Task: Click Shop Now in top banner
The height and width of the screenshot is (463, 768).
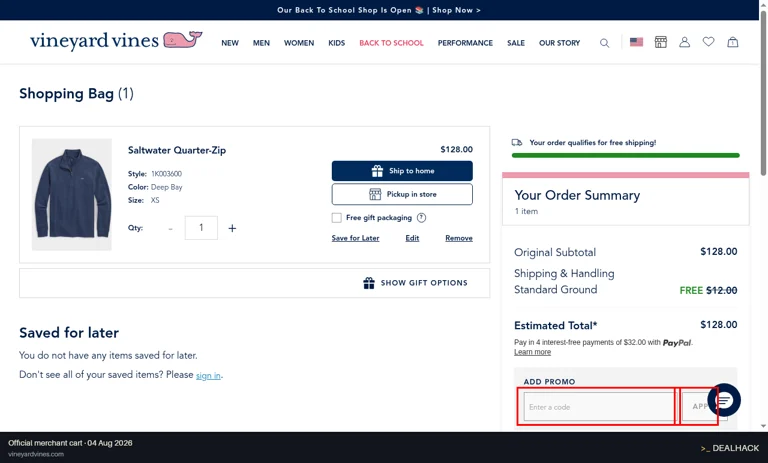Action: tap(456, 10)
